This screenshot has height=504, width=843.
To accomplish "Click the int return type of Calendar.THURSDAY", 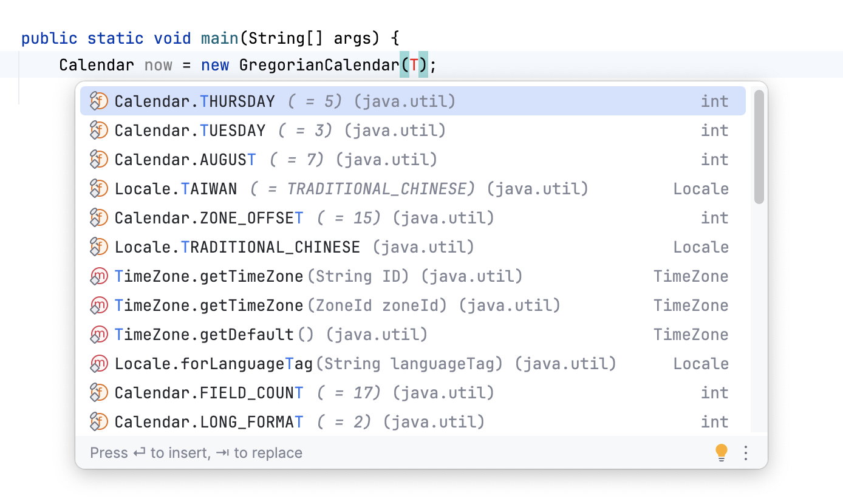I will (x=715, y=101).
